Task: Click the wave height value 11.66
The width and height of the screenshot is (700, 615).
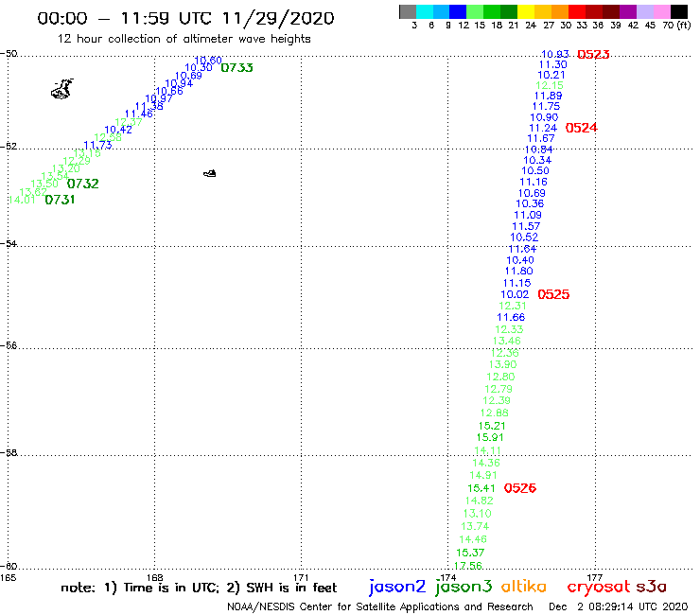Action: click(511, 318)
